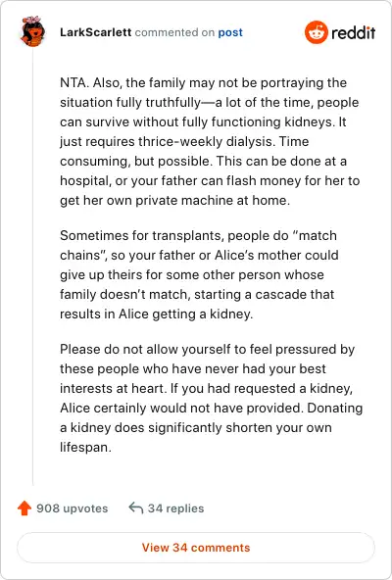
Task: Click the paragraph beginning "Sometimes for transplants"
Action: [x=199, y=274]
